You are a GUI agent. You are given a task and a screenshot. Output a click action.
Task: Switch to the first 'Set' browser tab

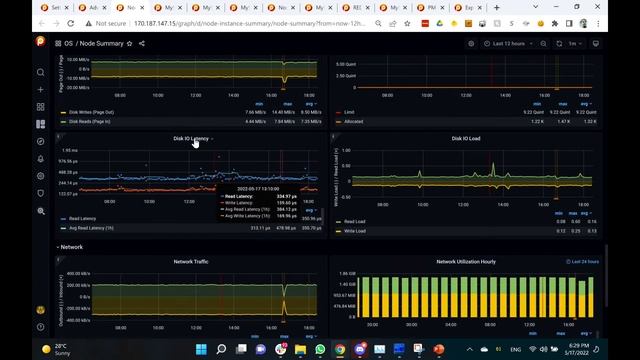click(55, 7)
